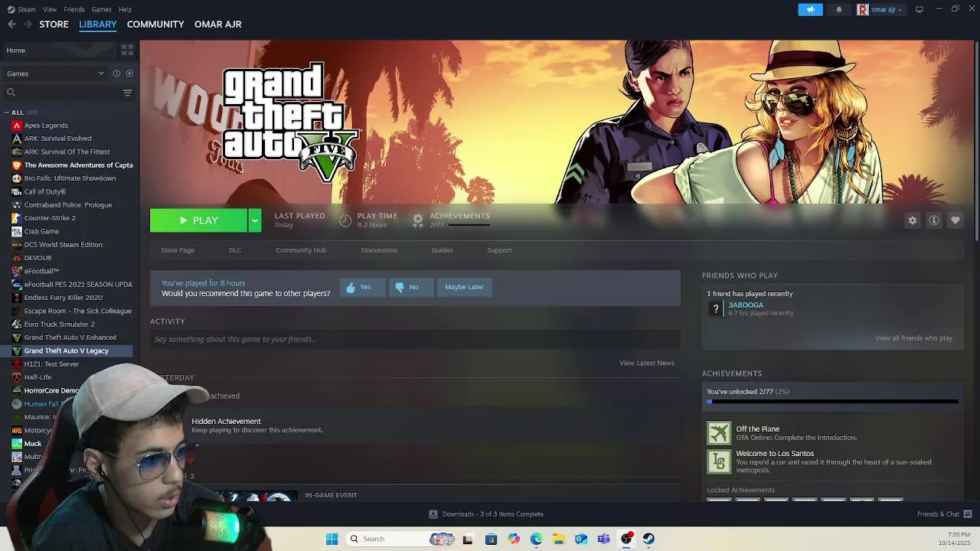This screenshot has width=980, height=551.
Task: Switch to Big Picture mode icon
Action: pyautogui.click(x=920, y=9)
